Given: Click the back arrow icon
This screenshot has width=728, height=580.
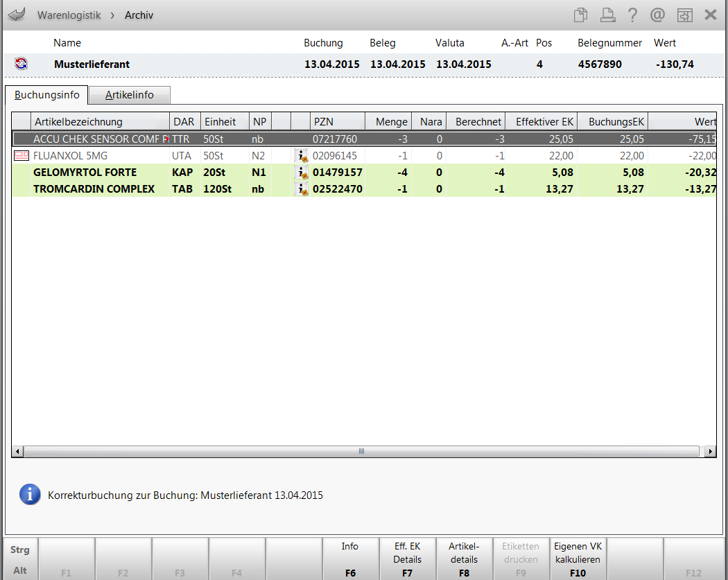Looking at the screenshot, I should point(17,15).
